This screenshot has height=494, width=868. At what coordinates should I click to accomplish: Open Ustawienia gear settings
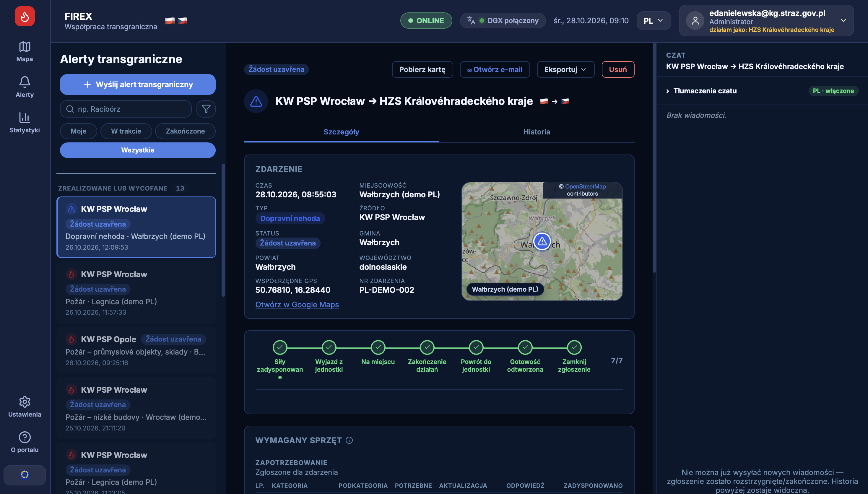coord(25,407)
